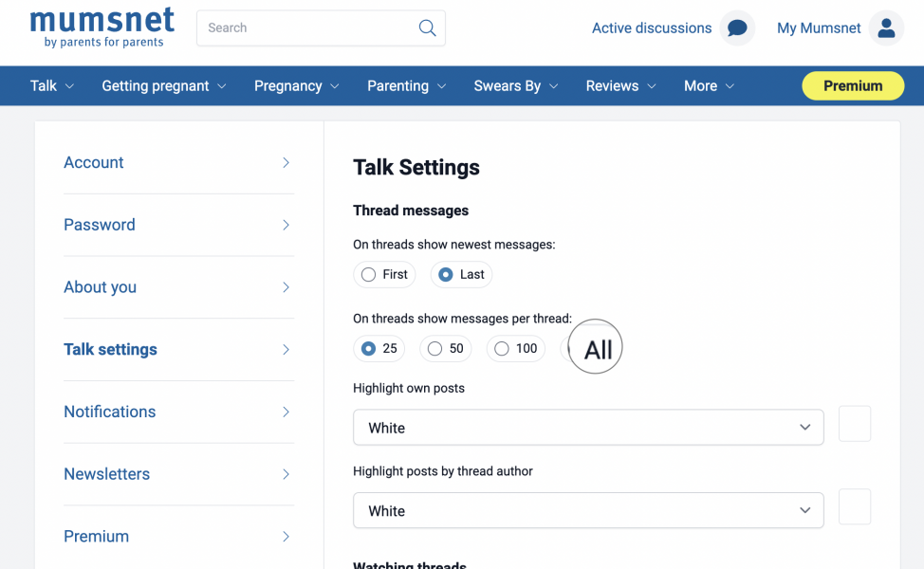Viewport: 924px width, 569px height.
Task: Click chevron arrow beside Newsletters
Action: [286, 474]
